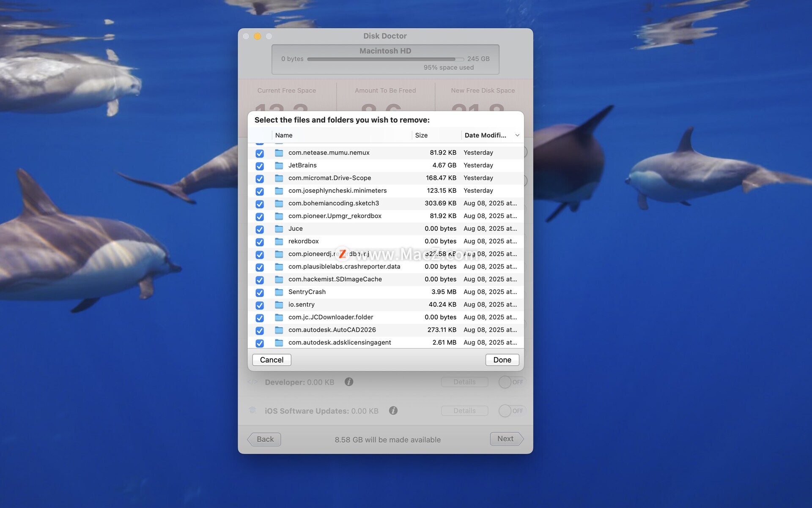Cancel the file selection dialog
This screenshot has height=508, width=812.
[x=272, y=360]
